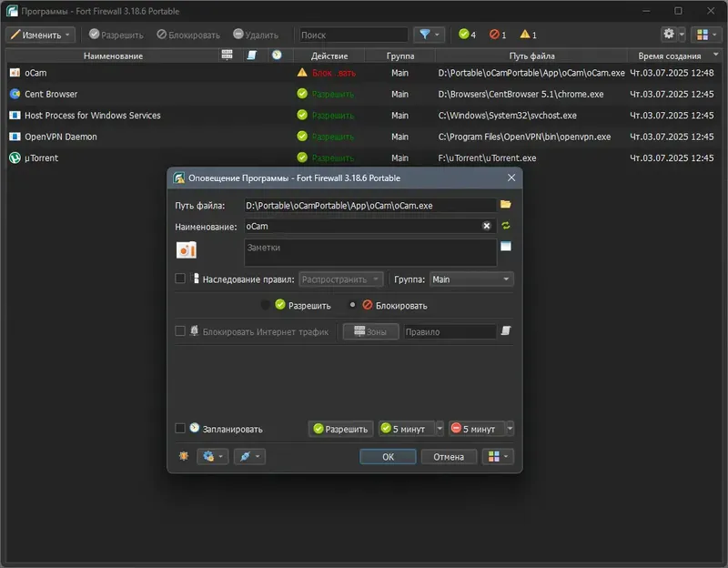Open the allow 5 минут dropdown arrow
The image size is (728, 568).
click(x=440, y=428)
